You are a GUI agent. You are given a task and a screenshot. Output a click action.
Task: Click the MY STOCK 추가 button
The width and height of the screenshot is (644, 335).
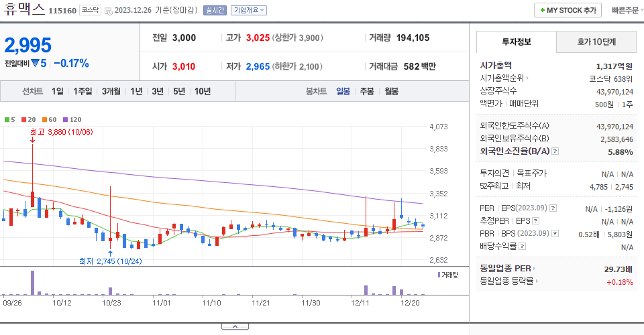click(568, 10)
